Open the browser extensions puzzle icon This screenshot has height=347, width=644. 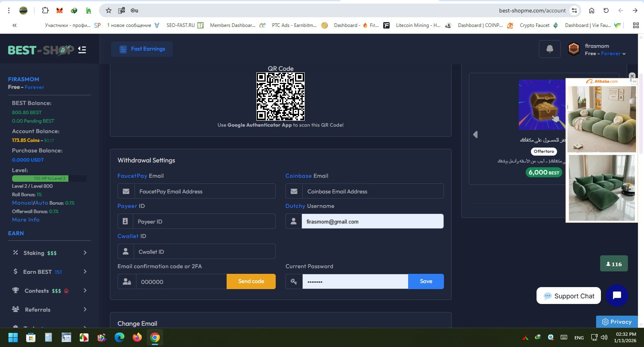point(45,10)
